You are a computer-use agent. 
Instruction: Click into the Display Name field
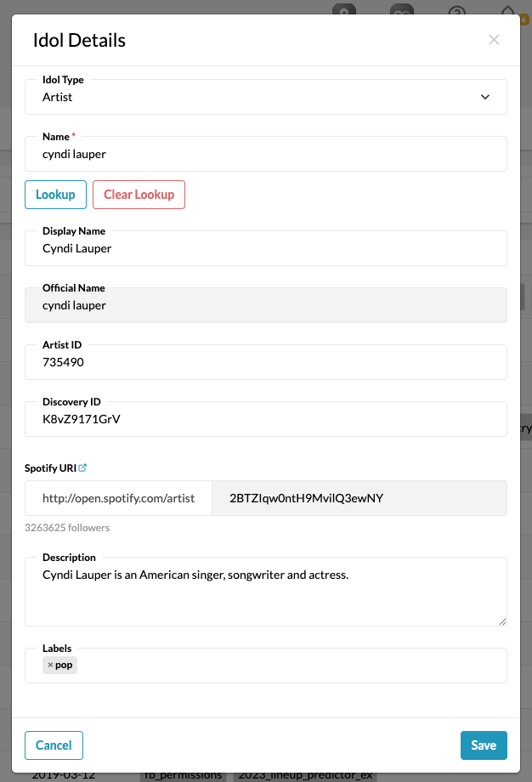(265, 248)
